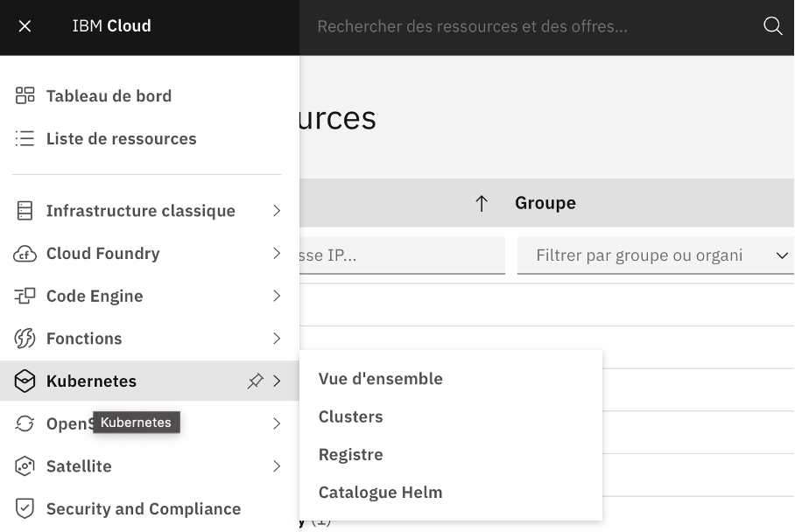Click the Fonctions icon in sidebar

tap(25, 339)
